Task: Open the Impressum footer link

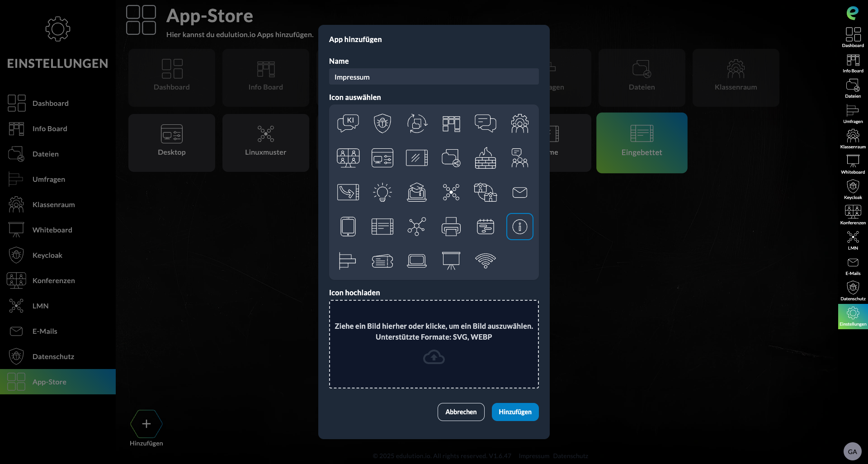Action: [533, 456]
